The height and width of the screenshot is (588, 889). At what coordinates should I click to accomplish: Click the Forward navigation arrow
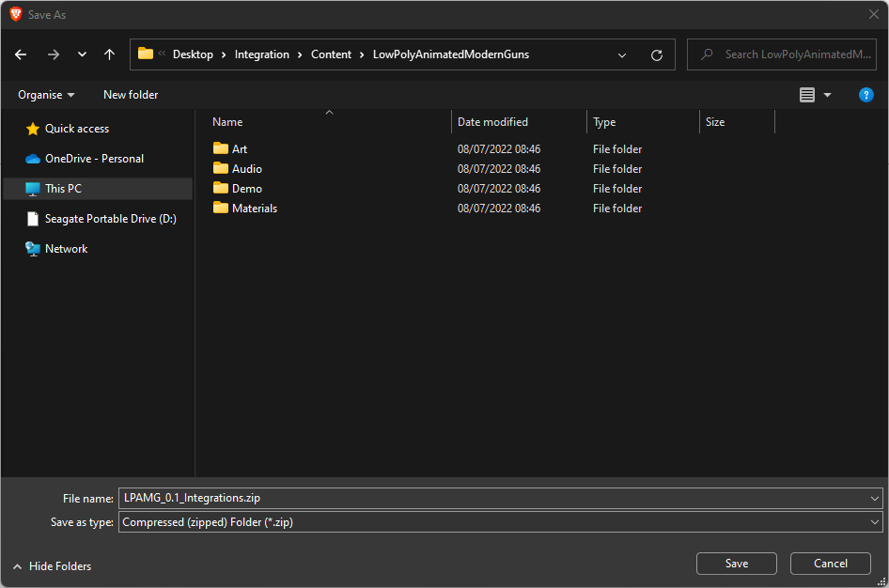pos(53,54)
